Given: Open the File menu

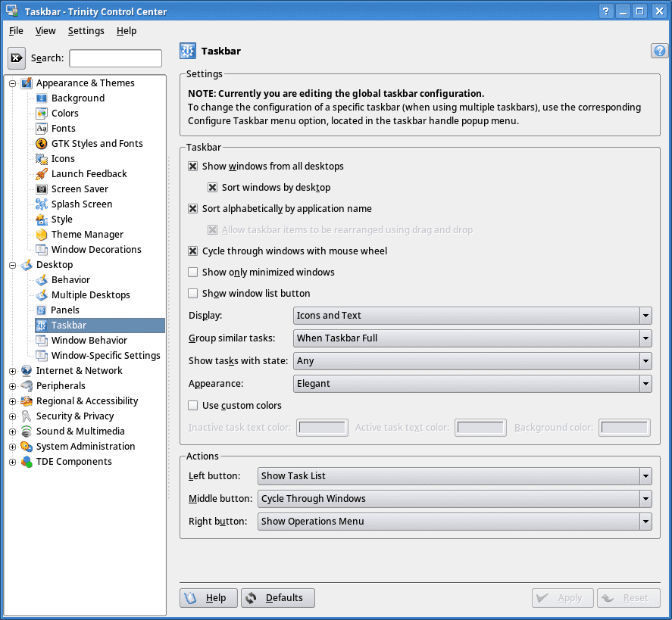Looking at the screenshot, I should click(16, 31).
